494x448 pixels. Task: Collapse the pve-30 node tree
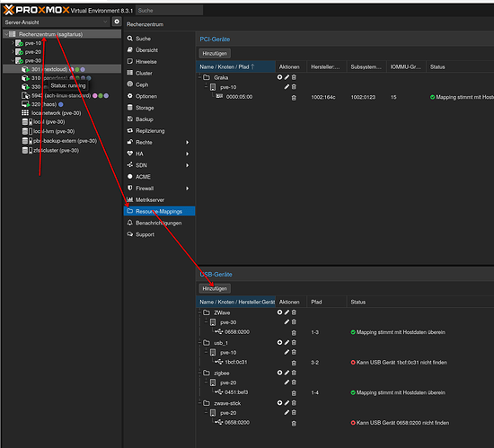click(13, 60)
